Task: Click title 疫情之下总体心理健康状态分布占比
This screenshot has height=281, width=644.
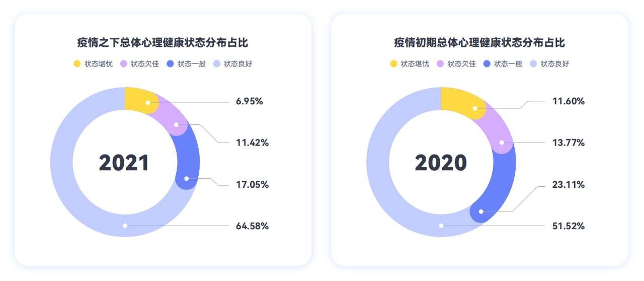Action: pyautogui.click(x=163, y=43)
